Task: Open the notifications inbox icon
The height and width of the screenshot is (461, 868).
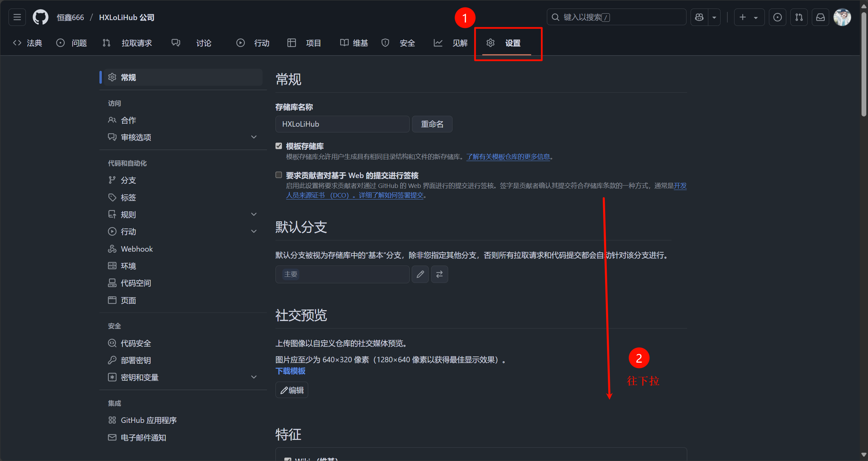Action: pyautogui.click(x=820, y=17)
